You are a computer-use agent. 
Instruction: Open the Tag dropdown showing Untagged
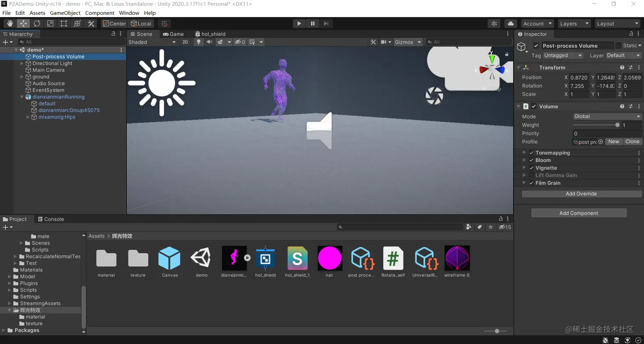coord(563,55)
